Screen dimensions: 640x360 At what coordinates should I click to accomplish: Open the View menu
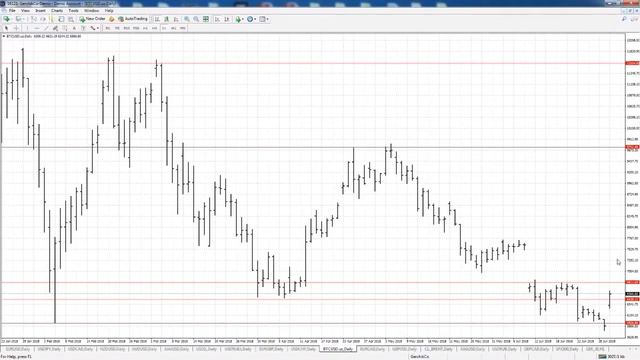25,10
